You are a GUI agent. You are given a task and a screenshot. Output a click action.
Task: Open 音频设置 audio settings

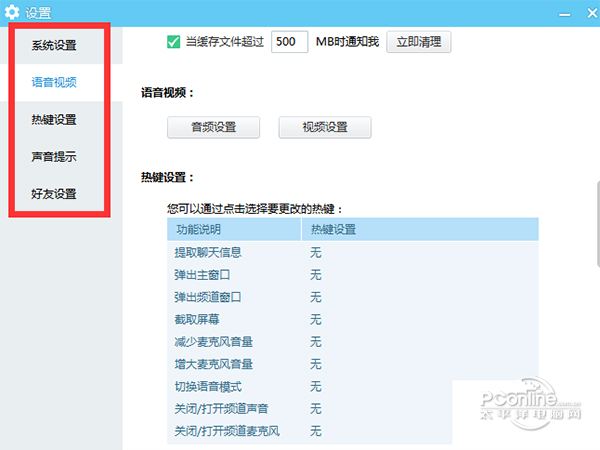[214, 127]
